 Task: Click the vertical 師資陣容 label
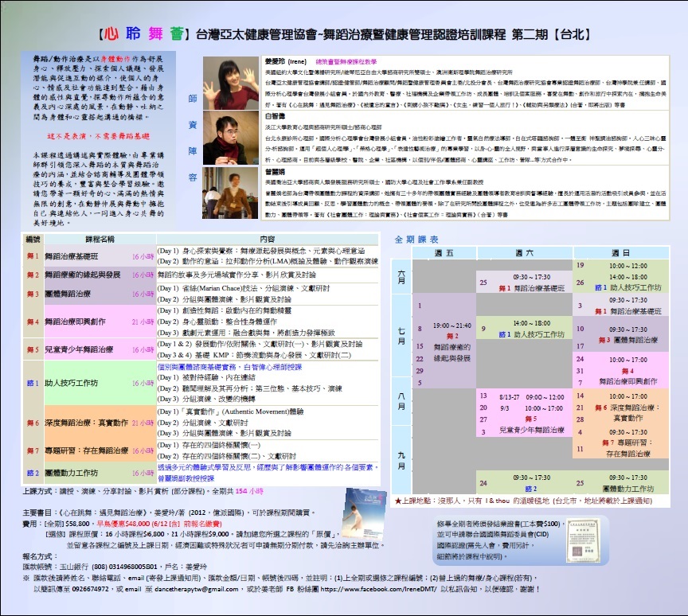point(192,138)
